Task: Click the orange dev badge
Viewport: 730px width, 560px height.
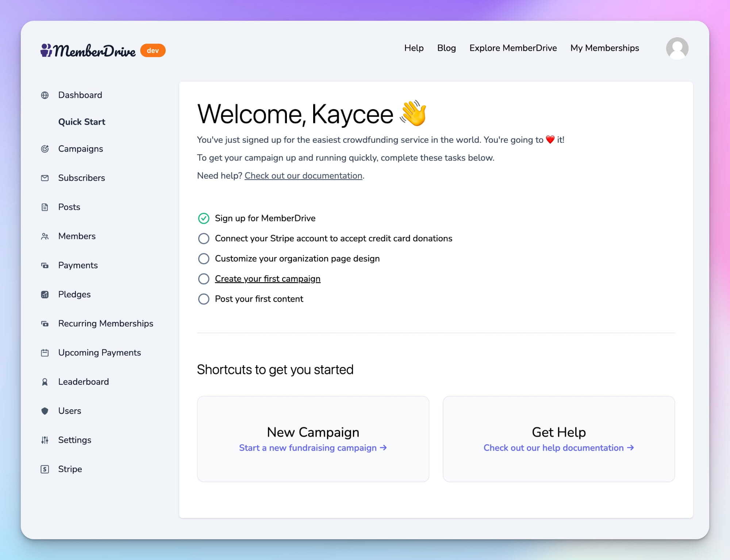Action: 153,50
